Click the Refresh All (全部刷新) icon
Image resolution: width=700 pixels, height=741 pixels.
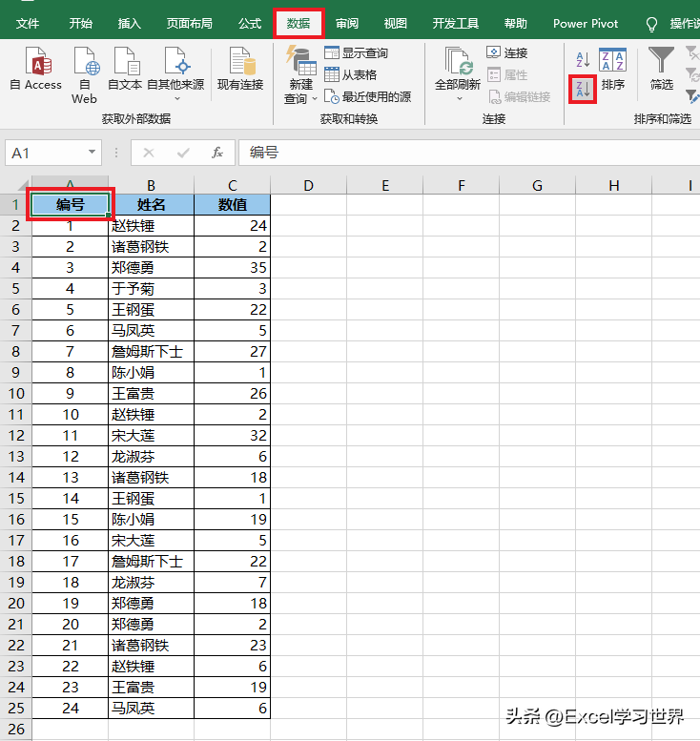point(458,61)
